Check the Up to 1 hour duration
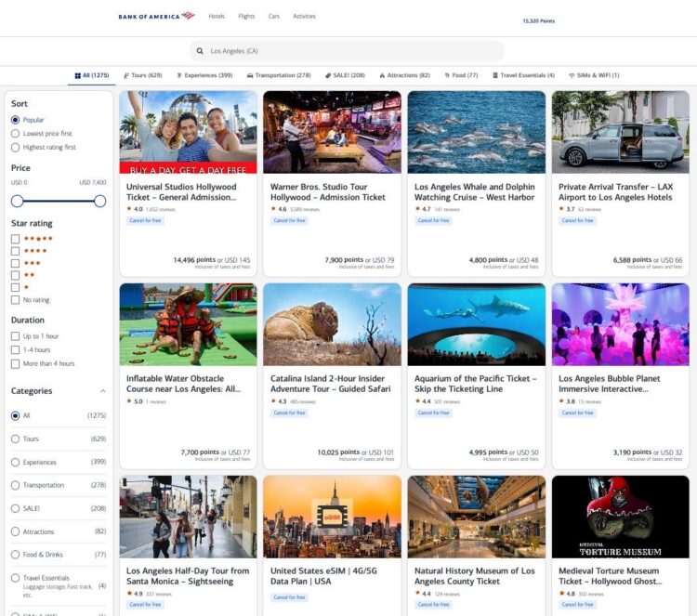 16,336
